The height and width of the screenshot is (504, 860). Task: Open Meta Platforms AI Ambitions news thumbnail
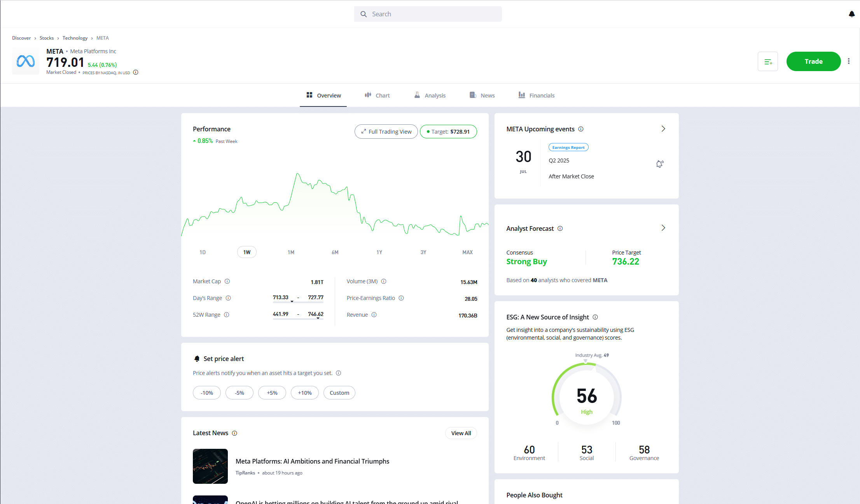coord(210,466)
